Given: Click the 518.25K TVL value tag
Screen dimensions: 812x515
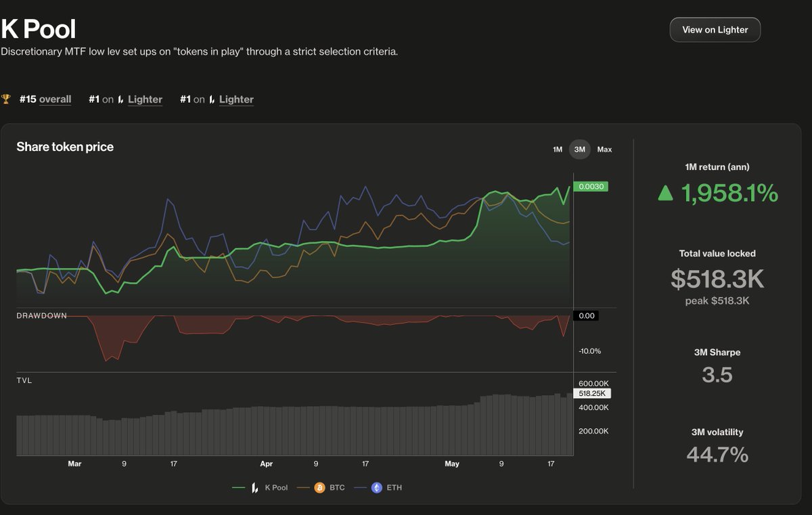Looking at the screenshot, I should point(592,393).
